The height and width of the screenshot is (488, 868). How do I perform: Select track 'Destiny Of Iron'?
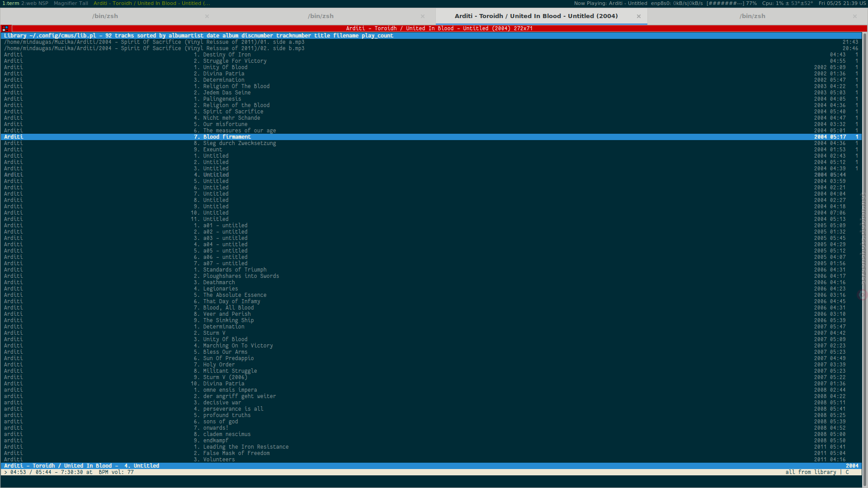tap(431, 55)
